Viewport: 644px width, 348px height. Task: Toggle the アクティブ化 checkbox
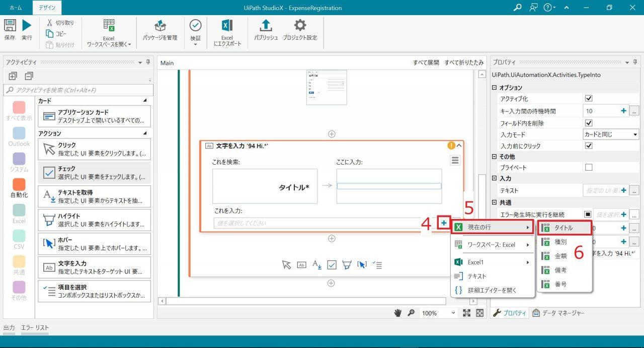click(x=589, y=99)
